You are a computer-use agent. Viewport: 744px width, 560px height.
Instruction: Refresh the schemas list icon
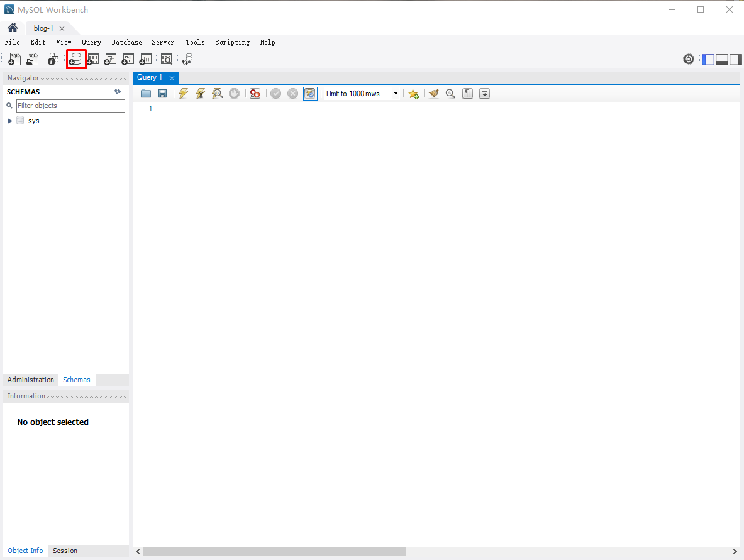pyautogui.click(x=118, y=91)
